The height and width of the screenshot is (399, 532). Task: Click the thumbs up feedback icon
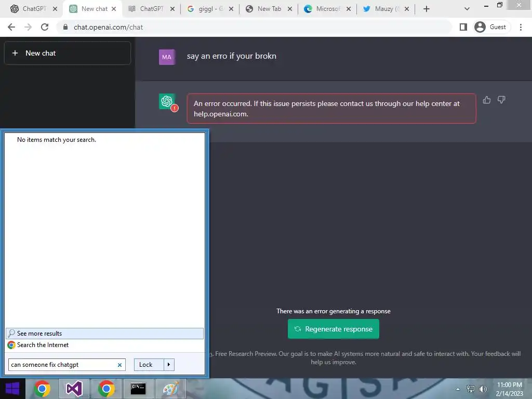click(x=486, y=100)
